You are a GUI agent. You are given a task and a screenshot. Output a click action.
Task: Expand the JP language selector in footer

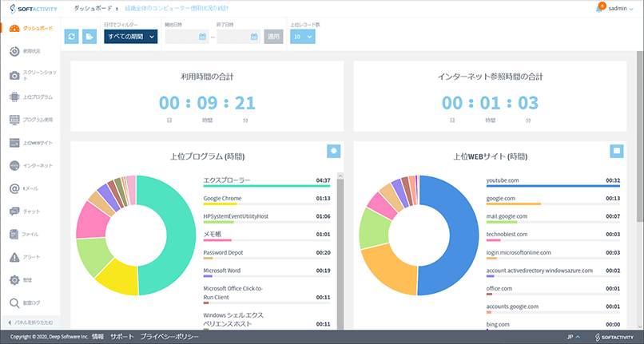click(573, 337)
